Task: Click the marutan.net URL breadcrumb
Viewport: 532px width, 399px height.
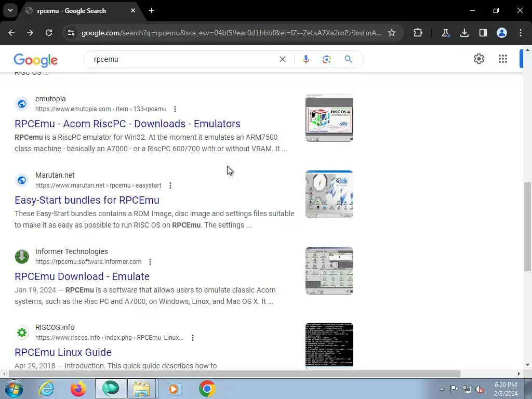Action: click(98, 185)
